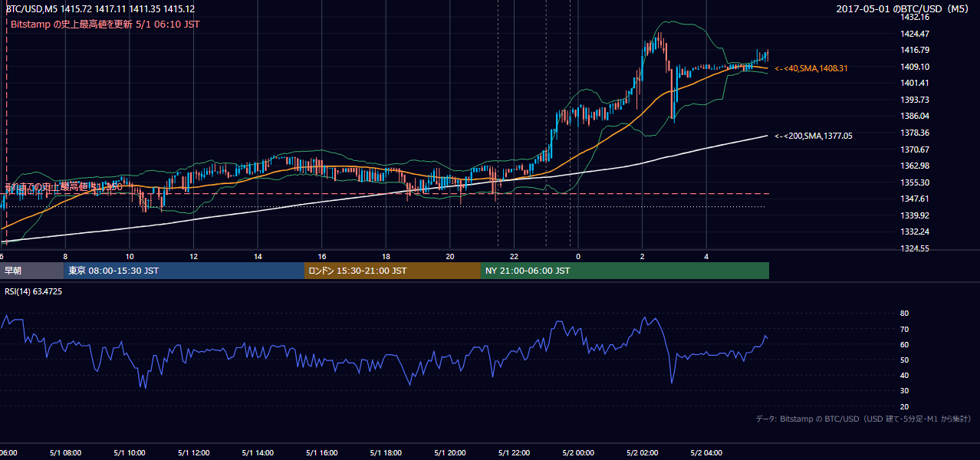This screenshot has height=460, width=980.
Task: Click hour tick 8 under price chart
Action: tap(65, 257)
